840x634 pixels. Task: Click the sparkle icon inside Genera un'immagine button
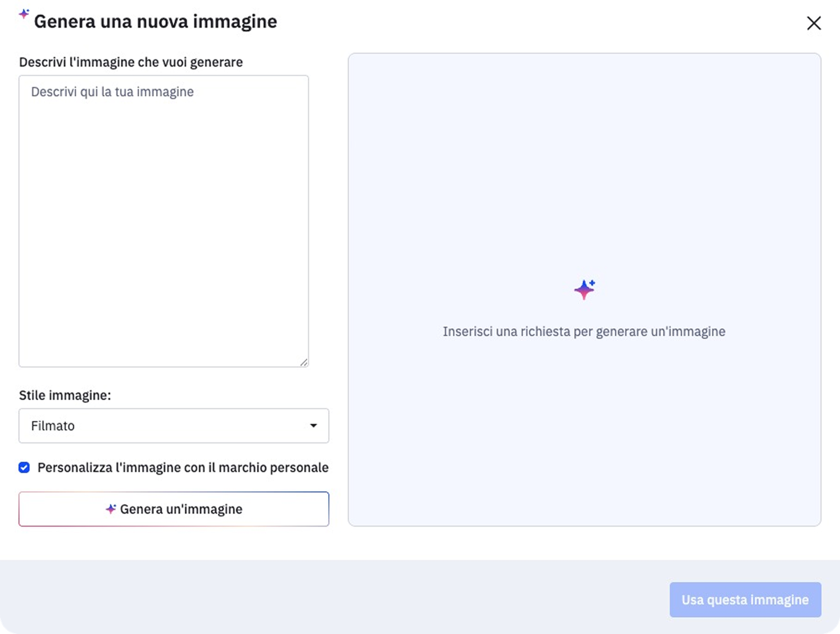[111, 509]
